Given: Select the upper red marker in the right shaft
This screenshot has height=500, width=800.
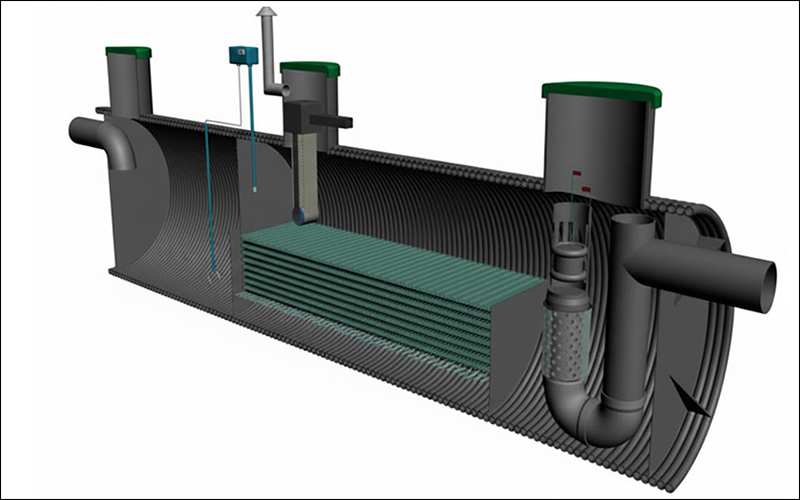Looking at the screenshot, I should [577, 173].
